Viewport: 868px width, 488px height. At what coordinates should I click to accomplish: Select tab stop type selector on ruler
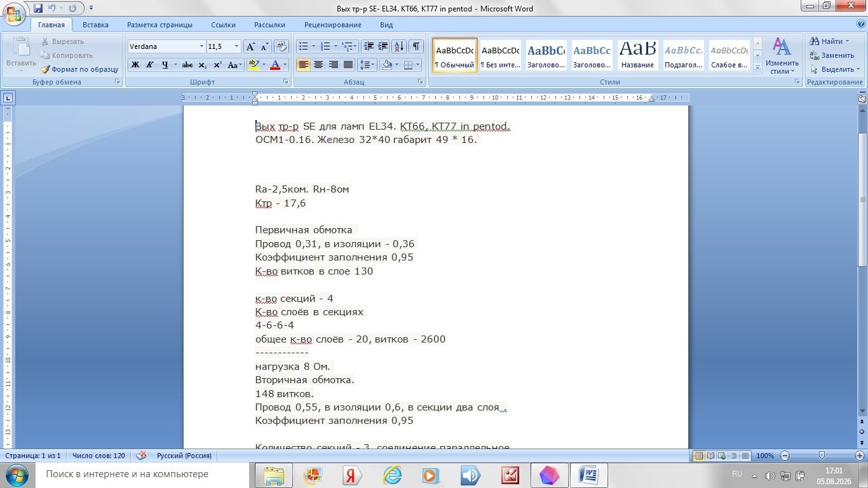(8, 98)
